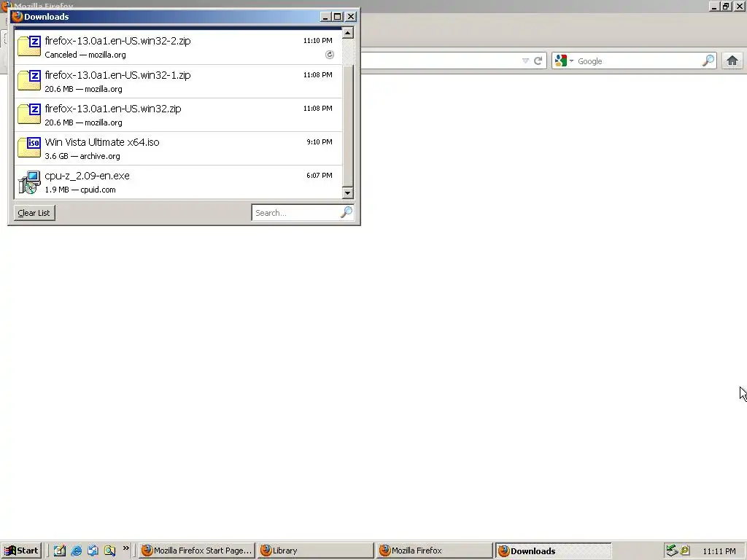Click the Firefox logo in Downloads title bar
This screenshot has height=560, width=747.
(x=18, y=17)
